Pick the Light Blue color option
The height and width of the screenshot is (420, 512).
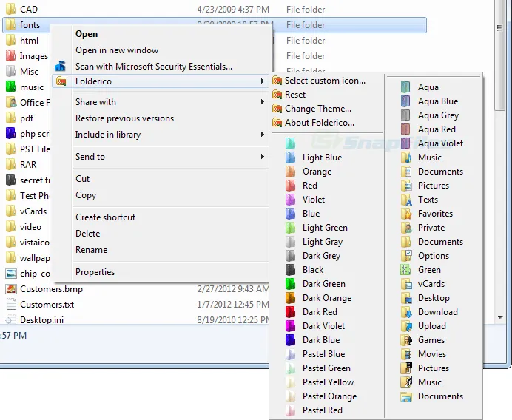323,157
